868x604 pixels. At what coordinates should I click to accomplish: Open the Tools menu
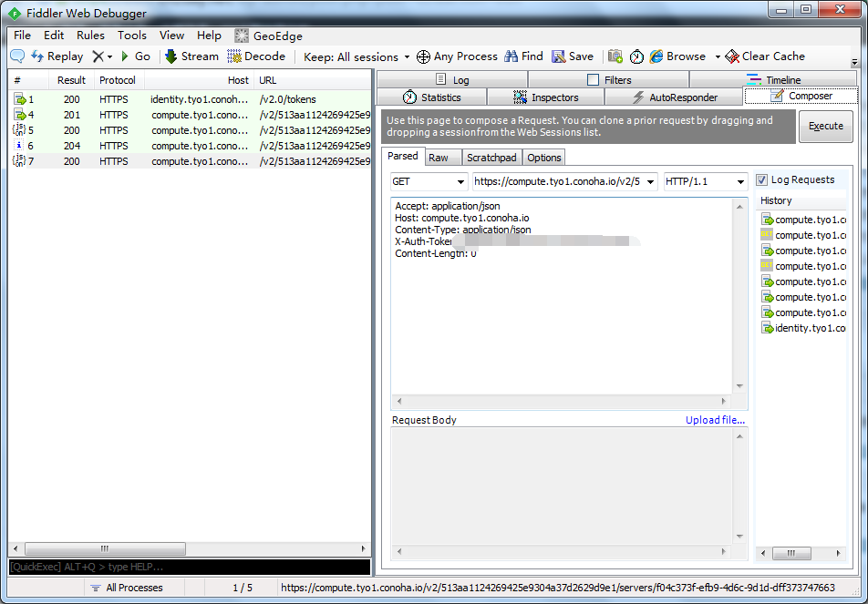coord(131,36)
